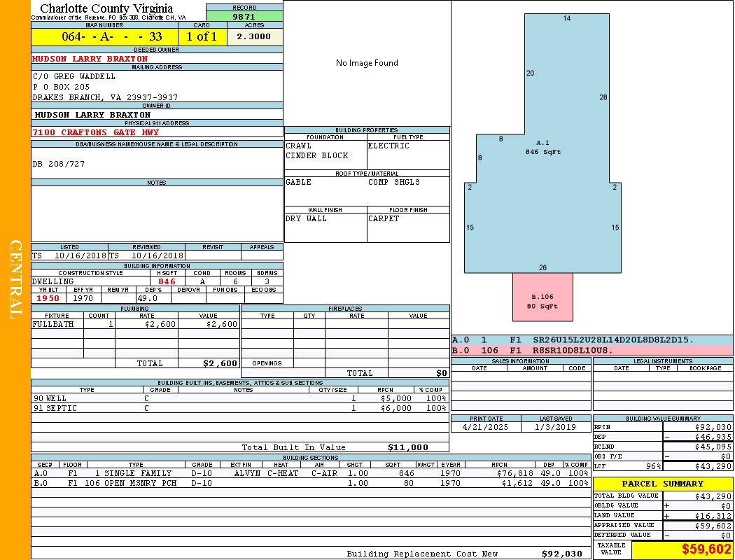Select the year built value 1950
Image resolution: width=735 pixels, height=560 pixels.
pos(48,298)
